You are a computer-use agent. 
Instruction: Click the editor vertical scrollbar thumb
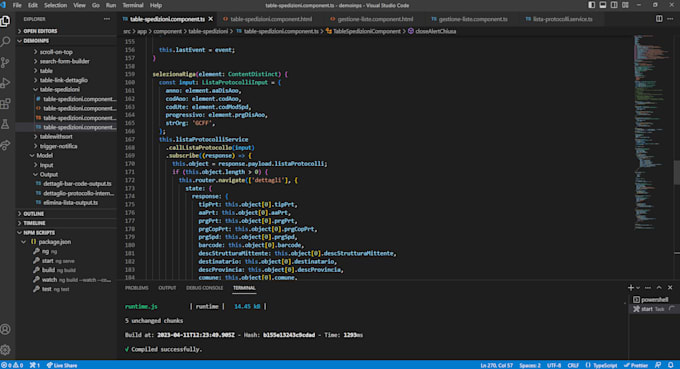pyautogui.click(x=677, y=172)
